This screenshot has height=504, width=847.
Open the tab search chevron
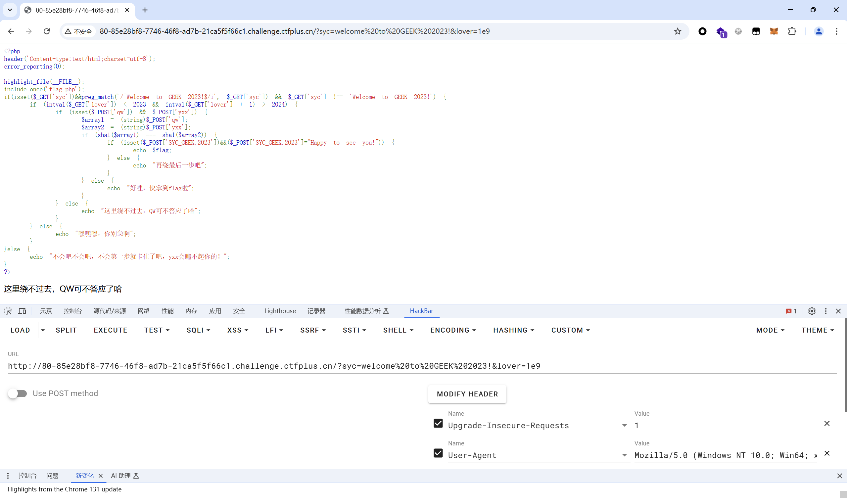coord(10,10)
